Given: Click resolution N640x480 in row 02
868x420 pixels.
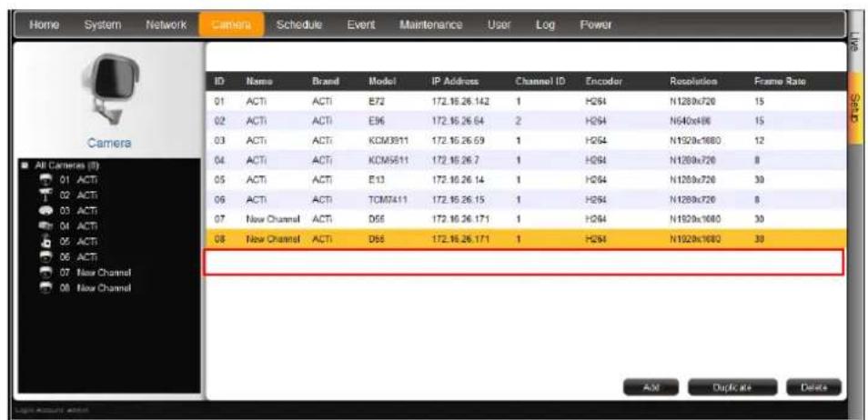Looking at the screenshot, I should [690, 119].
